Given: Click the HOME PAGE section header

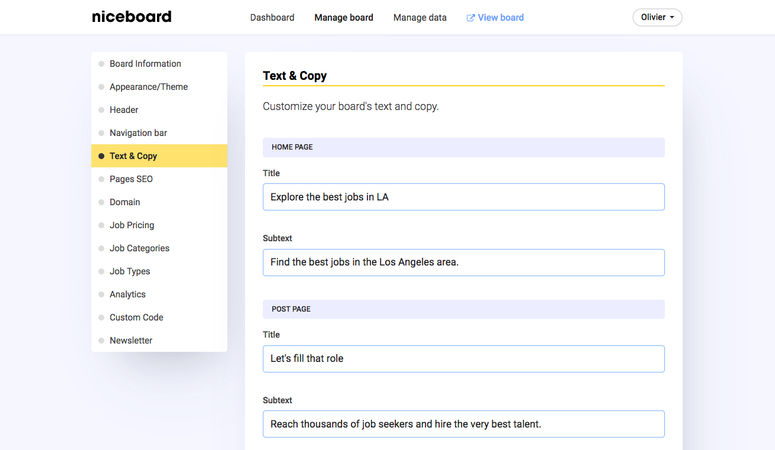Looking at the screenshot, I should (x=464, y=147).
